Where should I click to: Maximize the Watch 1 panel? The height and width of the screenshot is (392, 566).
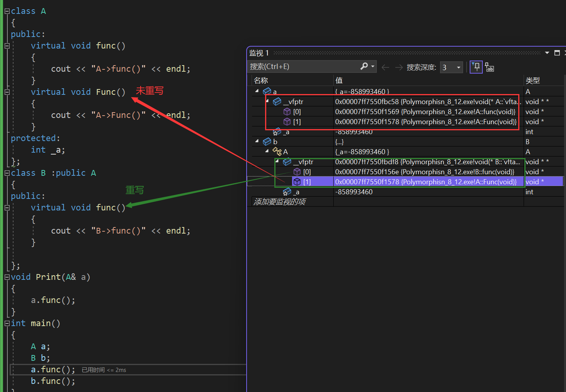pos(557,53)
